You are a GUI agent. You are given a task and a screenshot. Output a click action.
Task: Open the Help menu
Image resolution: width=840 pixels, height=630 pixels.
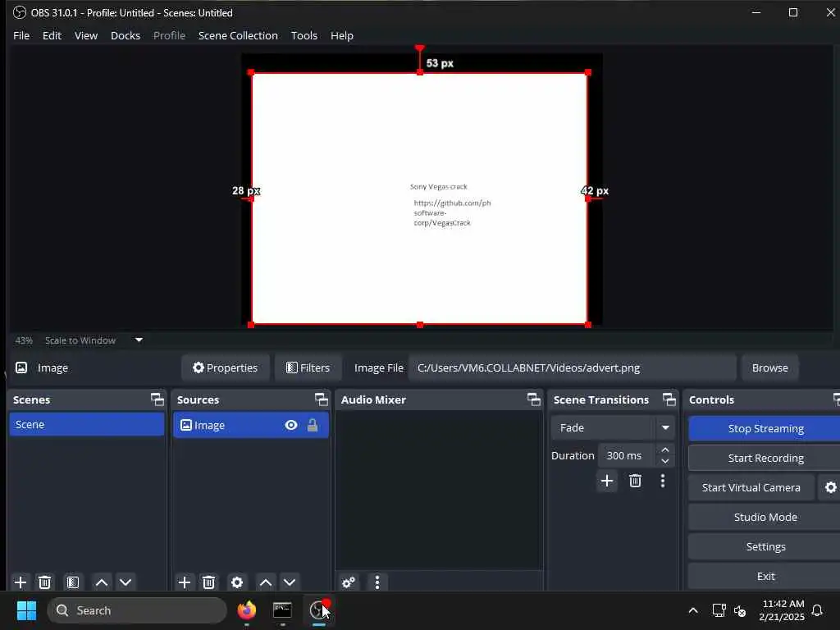pos(342,35)
